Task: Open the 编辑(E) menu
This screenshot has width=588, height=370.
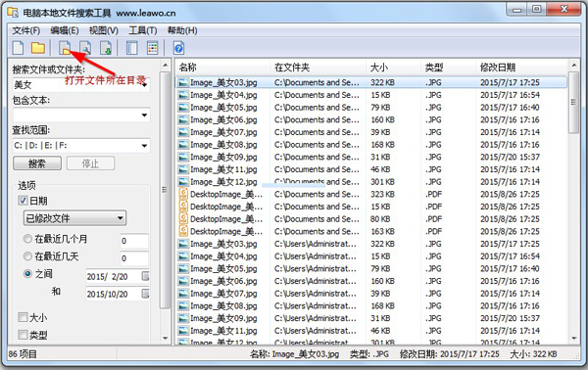Action: [65, 30]
